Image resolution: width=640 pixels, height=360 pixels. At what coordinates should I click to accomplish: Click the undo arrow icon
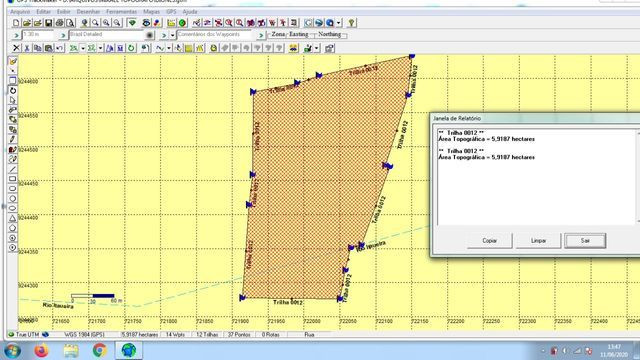(60, 48)
